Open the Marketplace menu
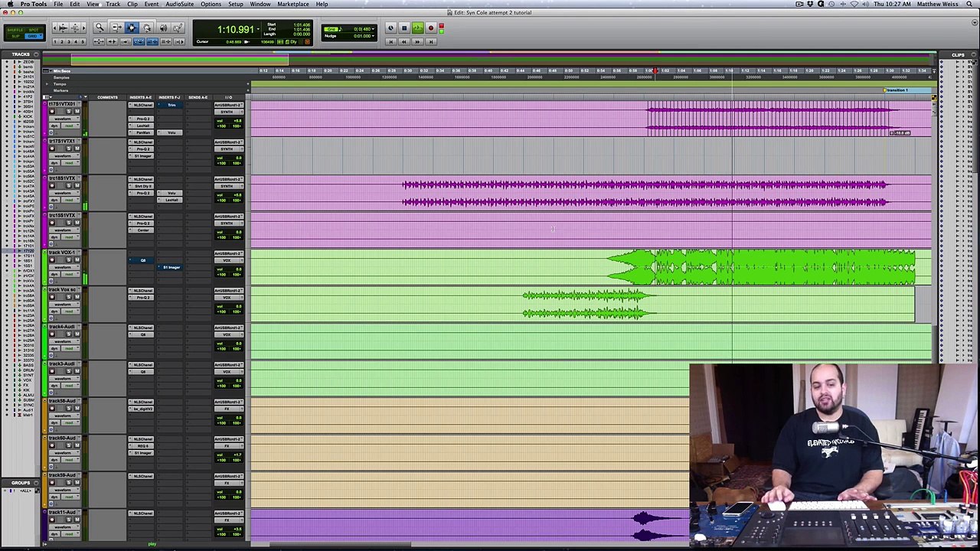Viewport: 980px width, 551px height. (x=293, y=4)
